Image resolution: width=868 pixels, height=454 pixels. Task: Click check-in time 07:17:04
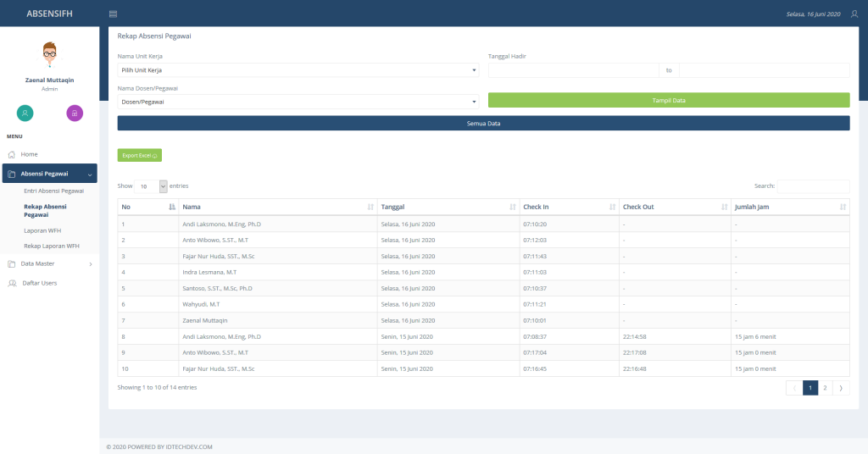pos(535,352)
